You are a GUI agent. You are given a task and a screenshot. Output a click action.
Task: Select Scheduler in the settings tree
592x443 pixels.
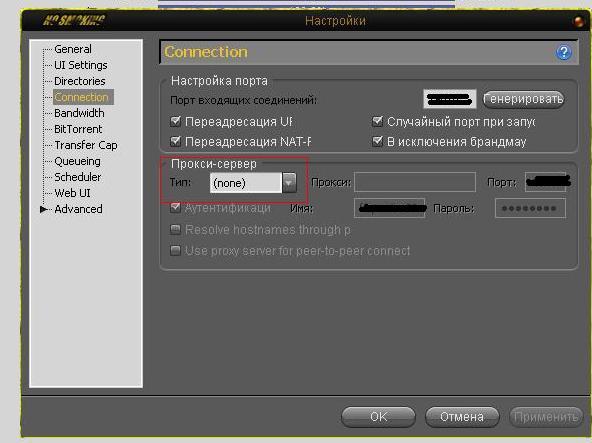coord(78,177)
